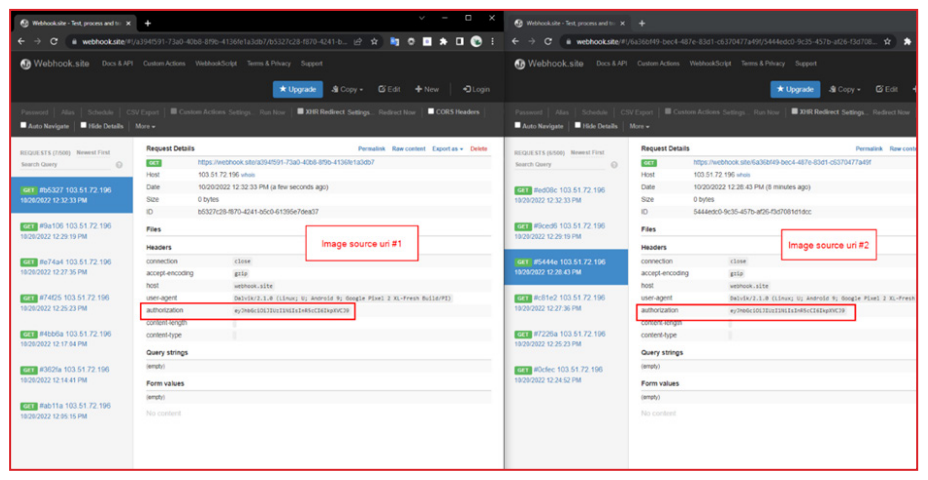This screenshot has width=928, height=480.
Task: Open the Copy dropdown in the left window
Action: coord(347,89)
